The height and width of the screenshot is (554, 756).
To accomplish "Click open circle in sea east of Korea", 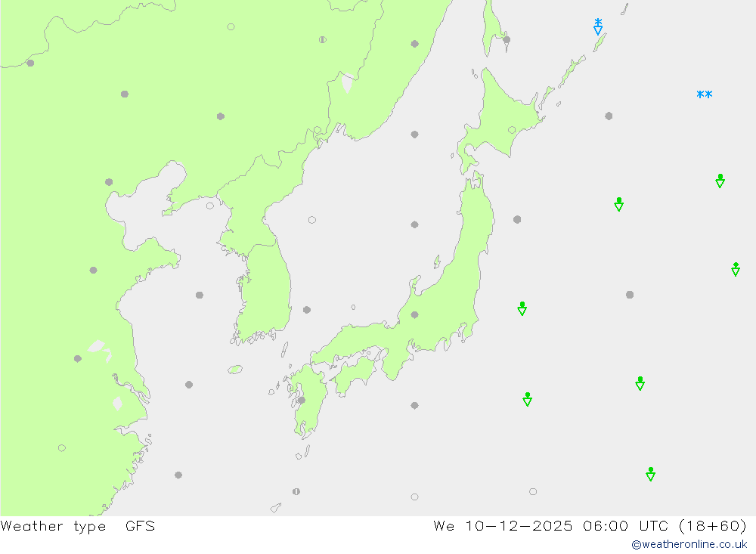I will [x=312, y=220].
